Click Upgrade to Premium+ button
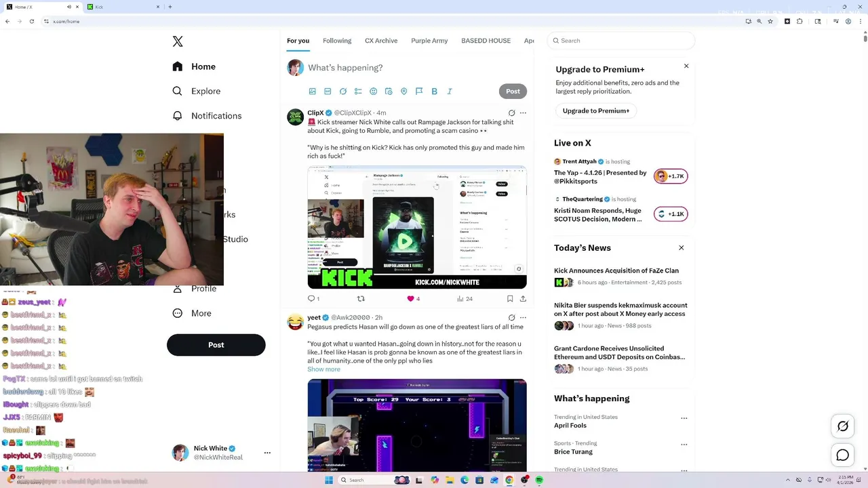The width and height of the screenshot is (868, 488). click(x=596, y=110)
